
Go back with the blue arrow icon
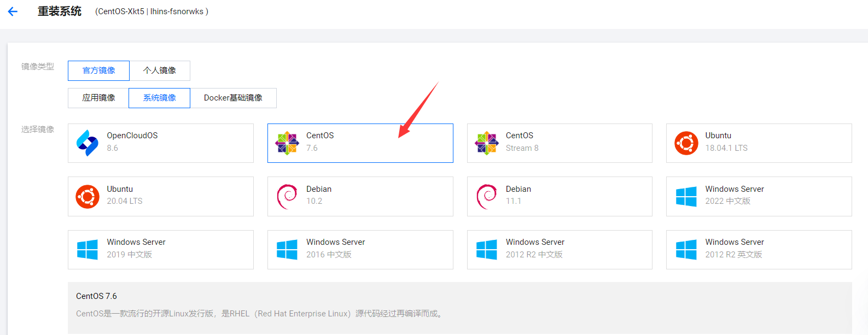pyautogui.click(x=13, y=11)
